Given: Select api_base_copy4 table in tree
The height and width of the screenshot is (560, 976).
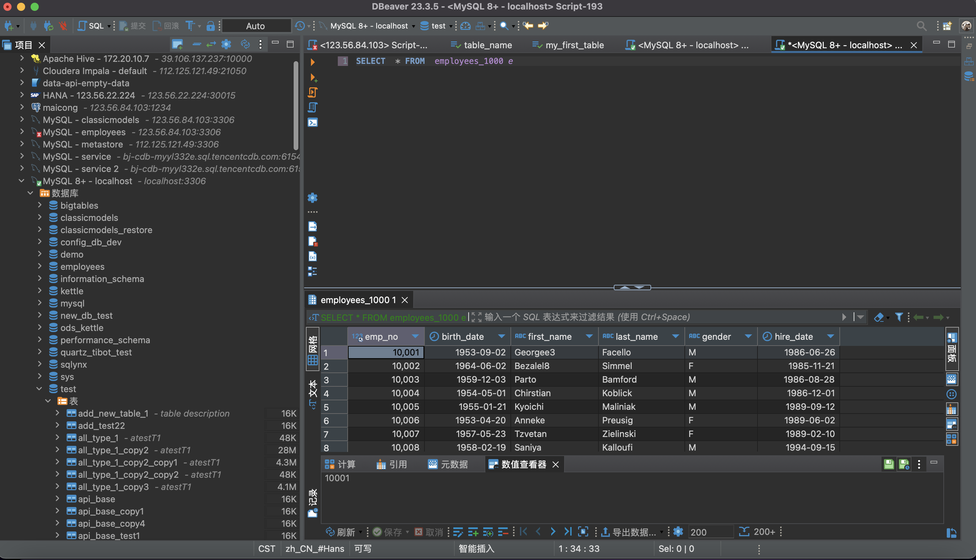Looking at the screenshot, I should pyautogui.click(x=111, y=523).
